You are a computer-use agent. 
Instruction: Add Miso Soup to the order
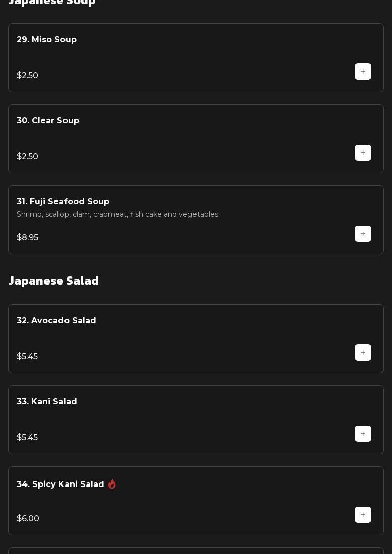(363, 72)
